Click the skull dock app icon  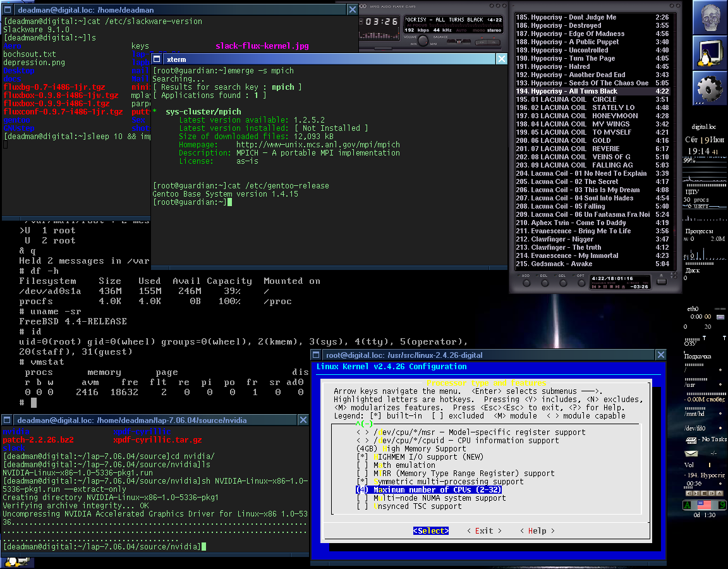[x=709, y=17]
